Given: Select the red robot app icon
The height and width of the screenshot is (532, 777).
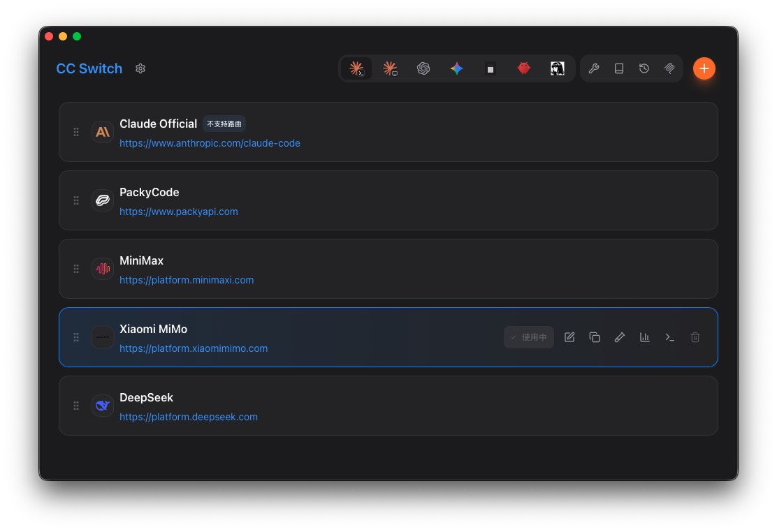Looking at the screenshot, I should pos(524,68).
